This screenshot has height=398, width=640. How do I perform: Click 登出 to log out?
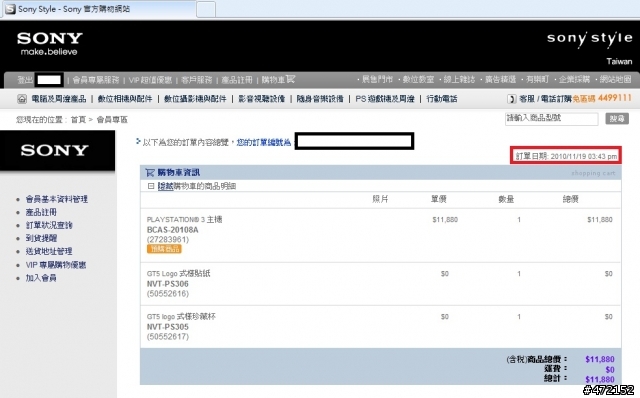click(x=25, y=80)
